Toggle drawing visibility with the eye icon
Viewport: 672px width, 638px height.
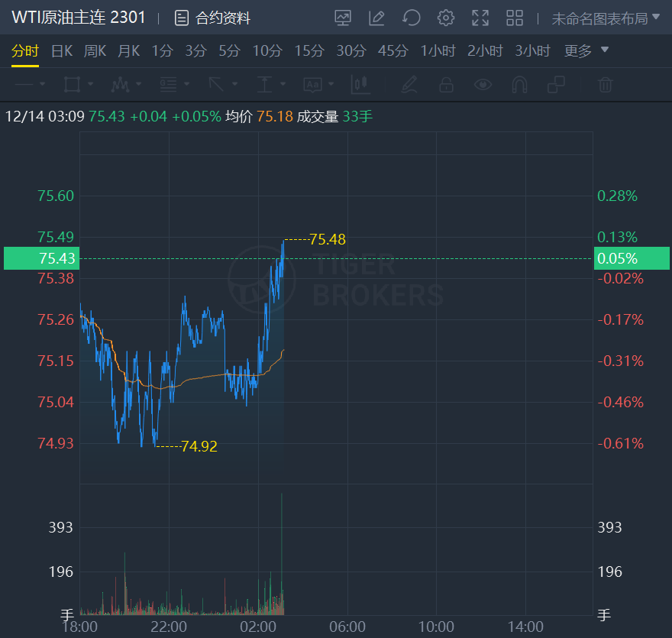pos(483,84)
